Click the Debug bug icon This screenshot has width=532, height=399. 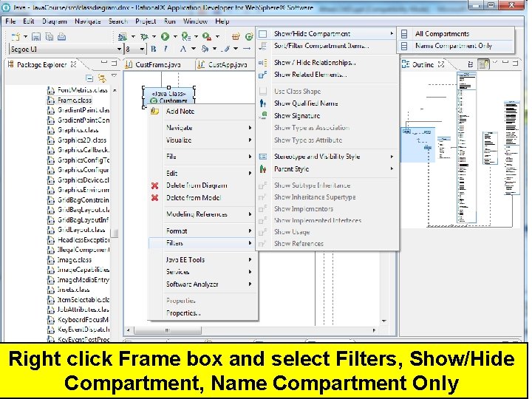click(x=145, y=36)
